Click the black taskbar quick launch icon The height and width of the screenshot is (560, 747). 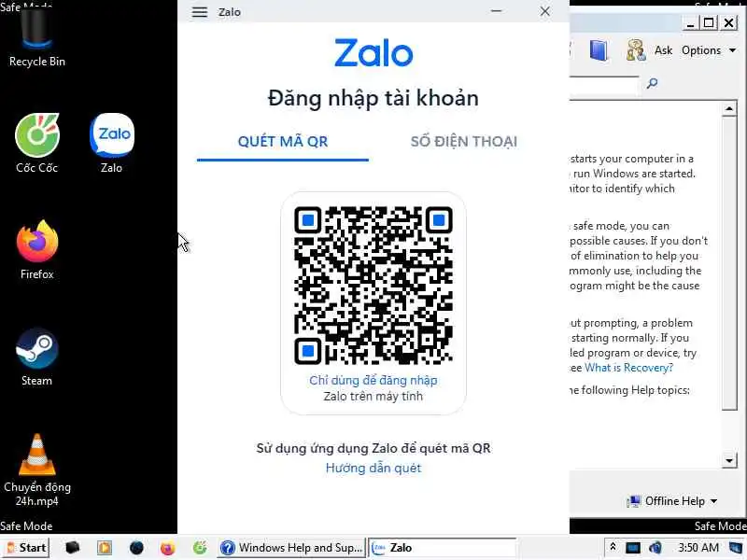tap(73, 548)
